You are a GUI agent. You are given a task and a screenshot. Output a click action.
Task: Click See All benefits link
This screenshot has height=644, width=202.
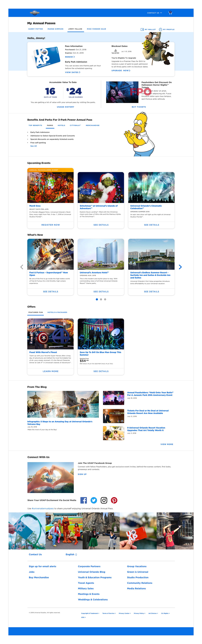coord(33,146)
